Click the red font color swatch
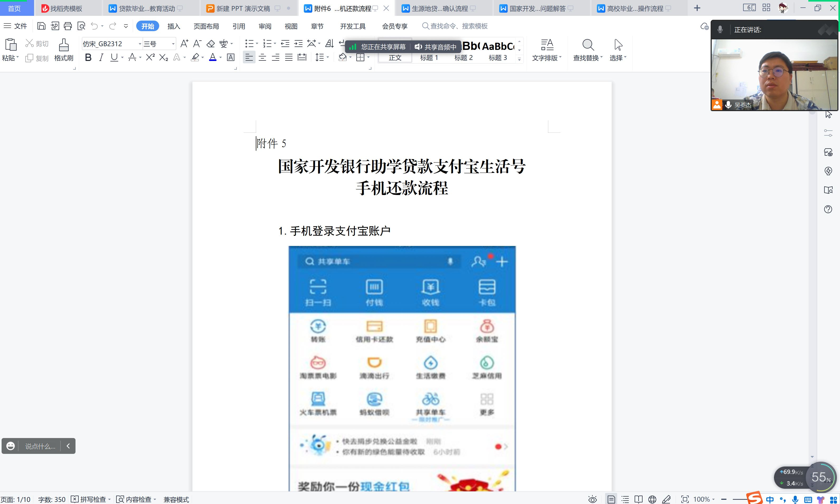The image size is (840, 504). coord(213,58)
